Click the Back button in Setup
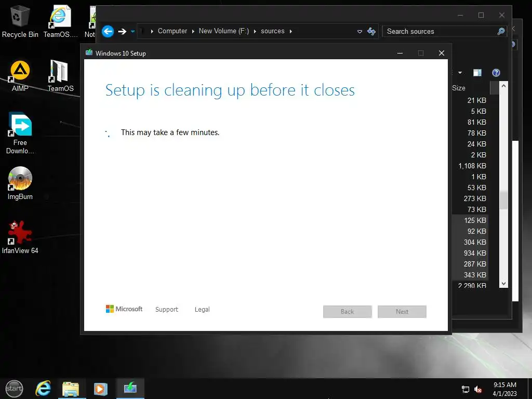Image resolution: width=532 pixels, height=399 pixels. (348, 312)
